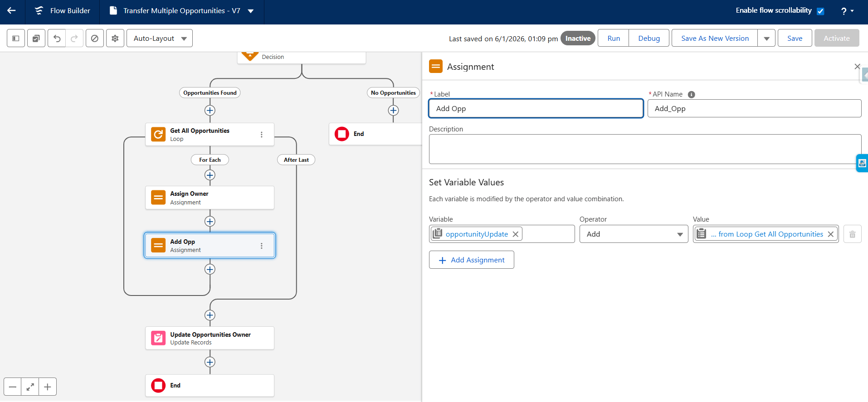Add element after Assign Owner node
Viewport: 868px width, 402px height.
point(210,222)
